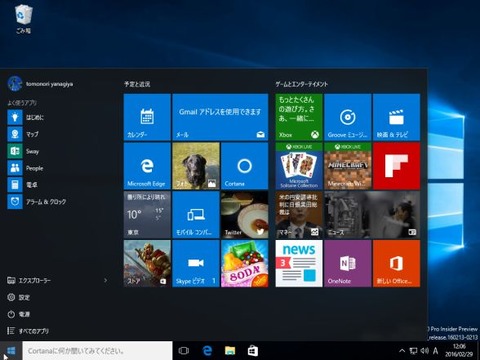The image size is (480, 360).
Task: Open the Photos tile with dog picture
Action: pyautogui.click(x=196, y=166)
